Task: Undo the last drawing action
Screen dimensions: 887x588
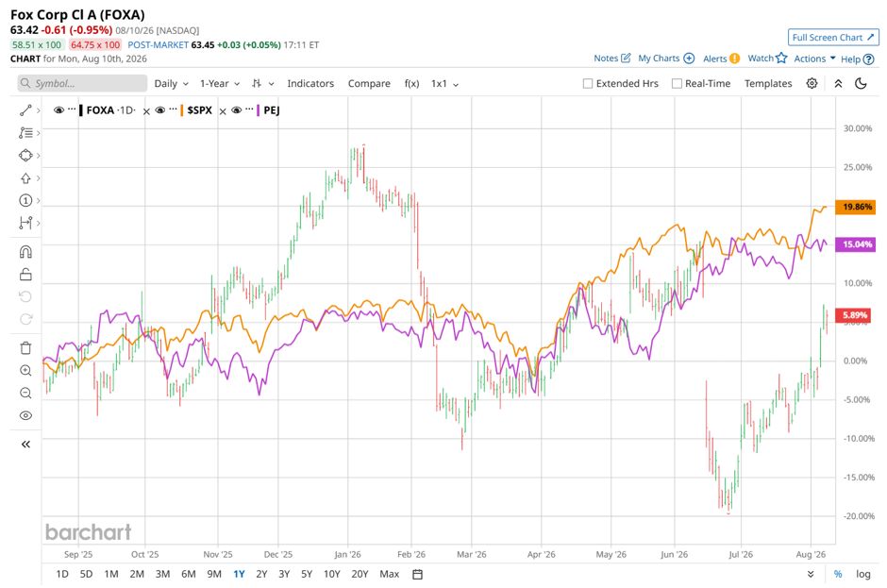Action: (25, 296)
